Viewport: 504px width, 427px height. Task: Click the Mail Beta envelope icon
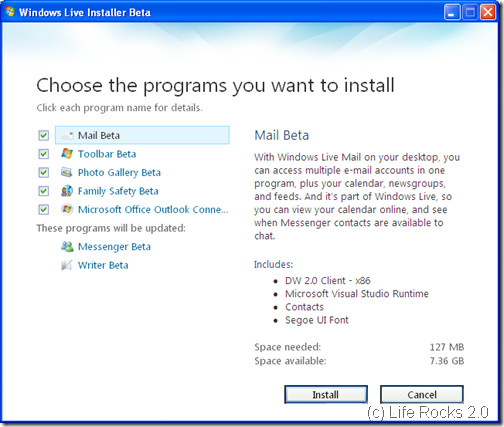67,135
